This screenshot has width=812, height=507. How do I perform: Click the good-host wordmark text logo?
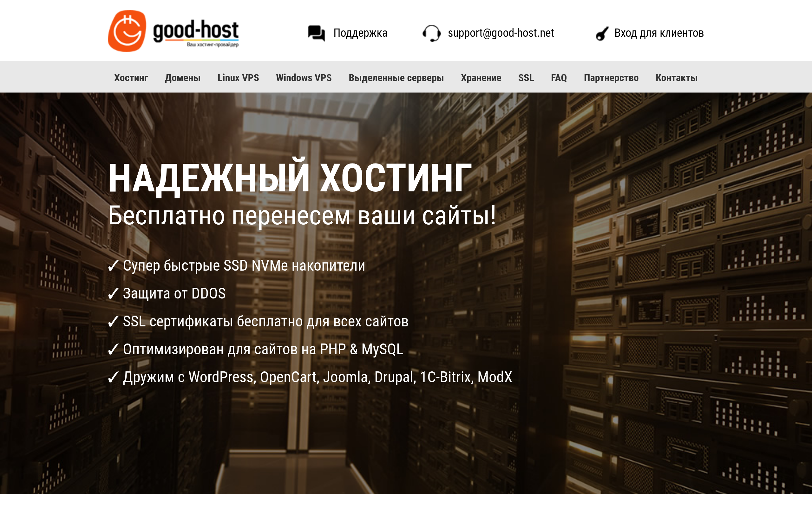pos(196,32)
